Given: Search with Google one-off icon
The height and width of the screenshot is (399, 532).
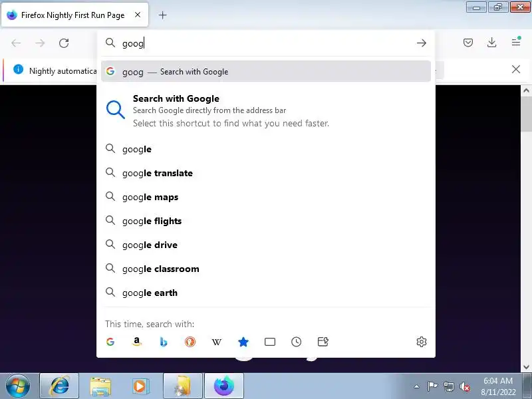Looking at the screenshot, I should (x=110, y=342).
